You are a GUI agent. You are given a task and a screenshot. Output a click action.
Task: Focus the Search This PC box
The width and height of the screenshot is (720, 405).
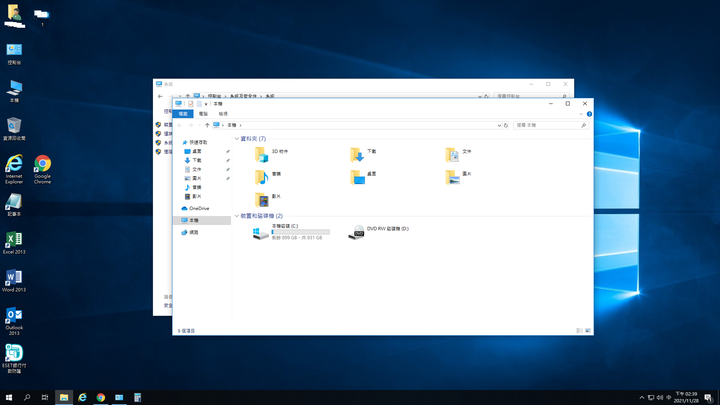(x=551, y=125)
